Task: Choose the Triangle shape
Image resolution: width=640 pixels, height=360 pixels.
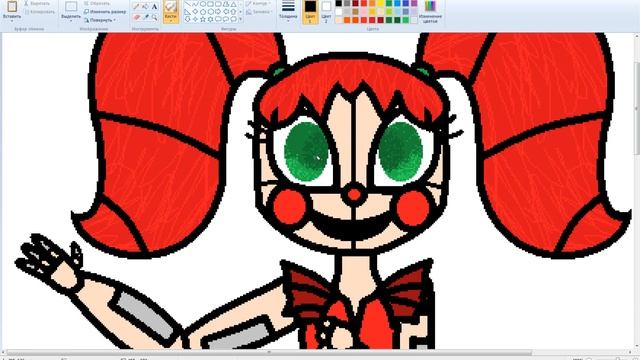Action: (x=233, y=4)
